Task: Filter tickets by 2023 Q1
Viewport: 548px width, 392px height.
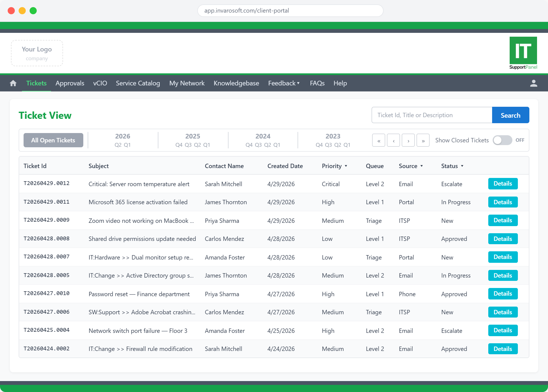Action: coord(347,145)
